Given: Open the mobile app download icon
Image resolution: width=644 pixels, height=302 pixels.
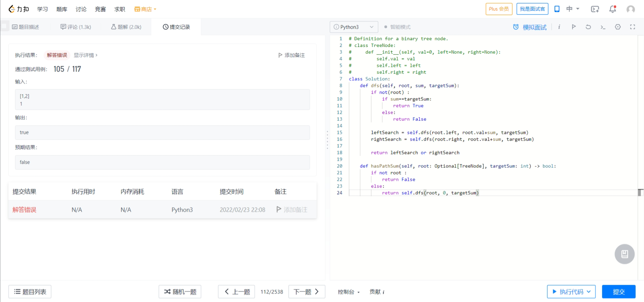Looking at the screenshot, I should pos(557,9).
